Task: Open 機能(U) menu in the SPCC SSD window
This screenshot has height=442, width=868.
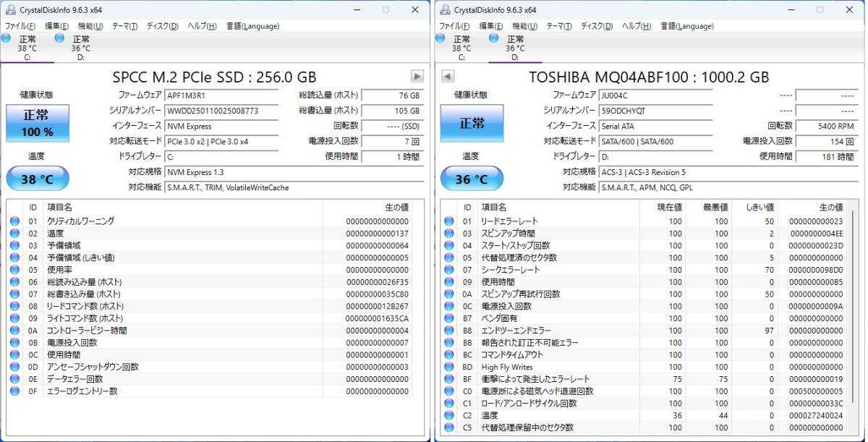Action: pyautogui.click(x=90, y=26)
